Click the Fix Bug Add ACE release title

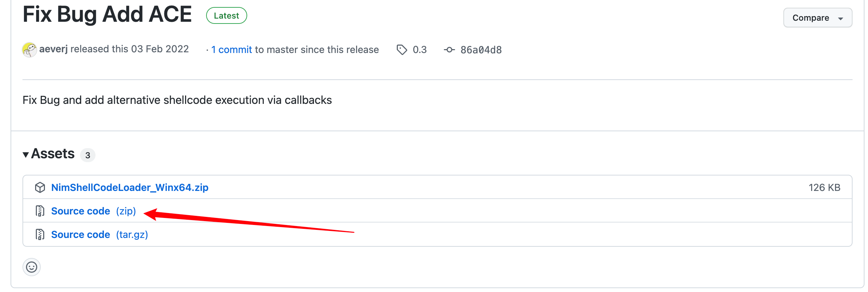pyautogui.click(x=107, y=14)
